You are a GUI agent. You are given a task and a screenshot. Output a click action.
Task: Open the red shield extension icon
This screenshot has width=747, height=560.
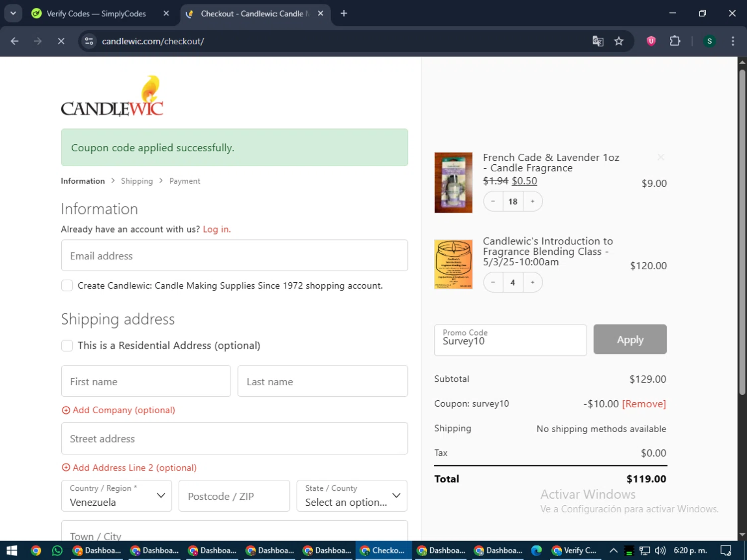(651, 41)
